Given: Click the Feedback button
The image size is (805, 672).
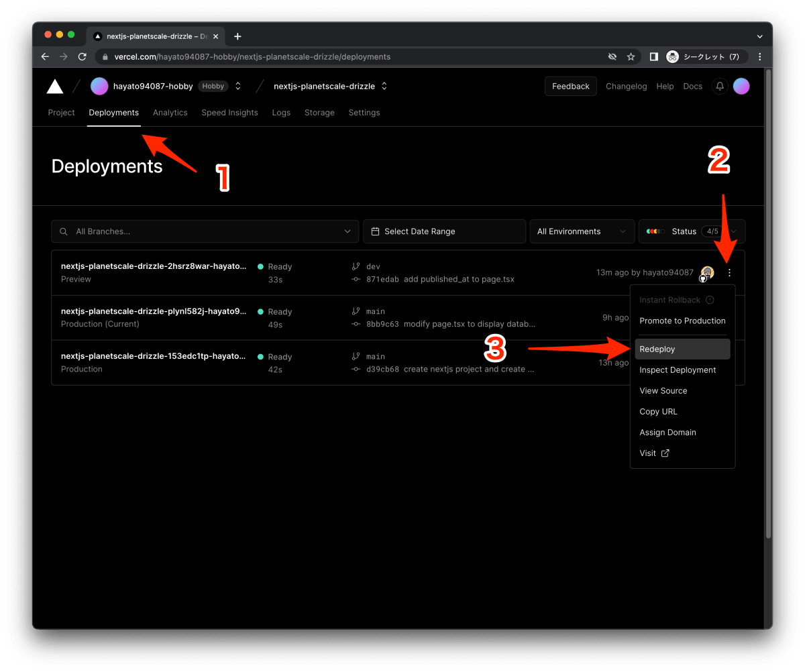Looking at the screenshot, I should [x=571, y=86].
